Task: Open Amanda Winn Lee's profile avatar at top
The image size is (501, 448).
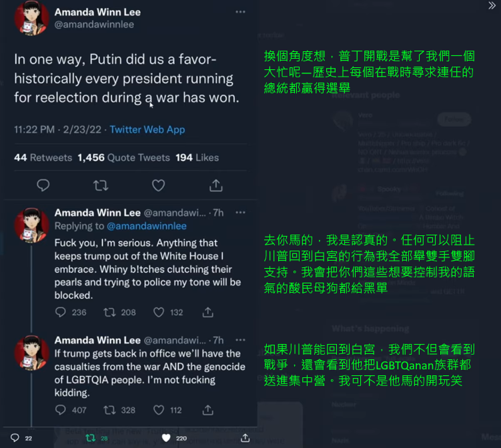Action: (x=31, y=17)
